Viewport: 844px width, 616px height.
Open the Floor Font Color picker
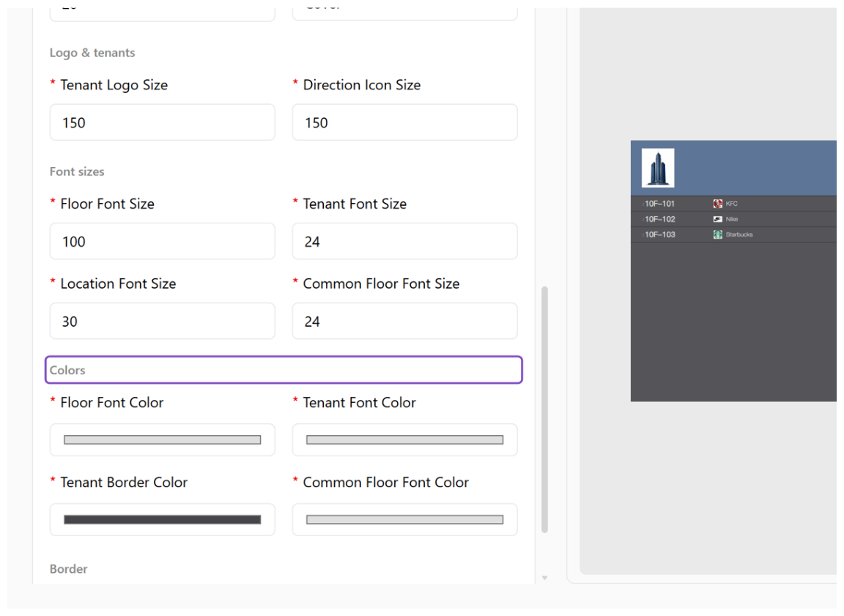[163, 440]
